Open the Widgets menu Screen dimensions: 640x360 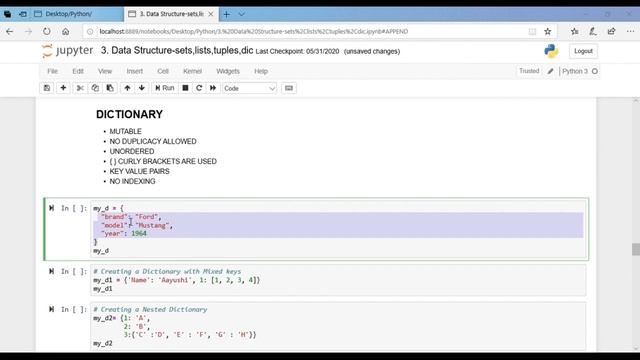click(x=228, y=71)
